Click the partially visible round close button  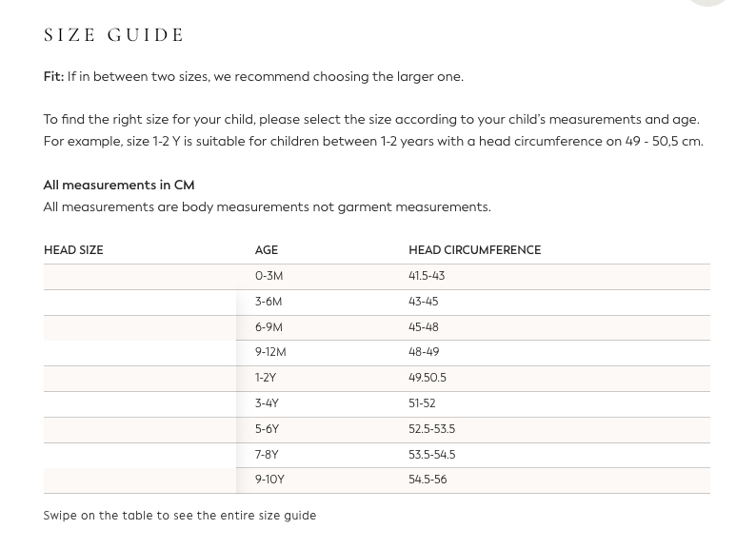tap(707, 2)
